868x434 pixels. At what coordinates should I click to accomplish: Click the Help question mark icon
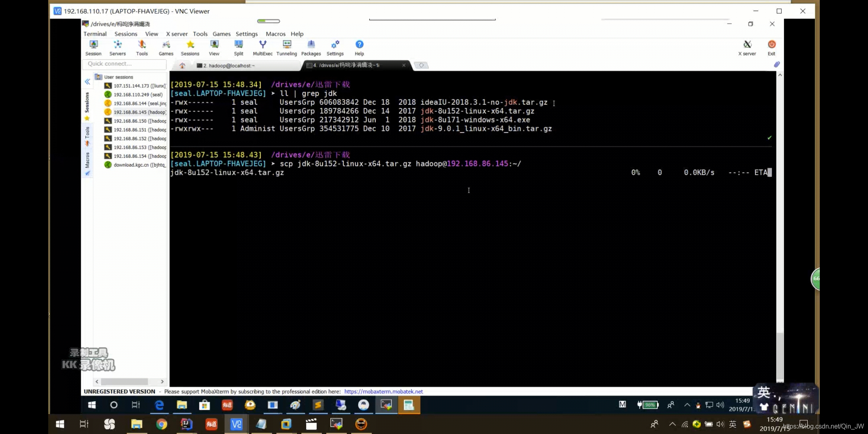point(359,48)
